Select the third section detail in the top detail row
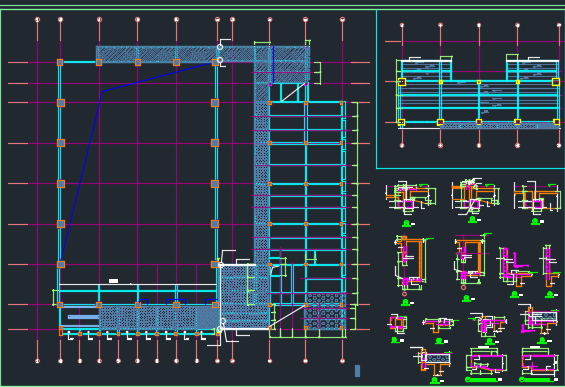The height and width of the screenshot is (387, 565). pyautogui.click(x=537, y=197)
